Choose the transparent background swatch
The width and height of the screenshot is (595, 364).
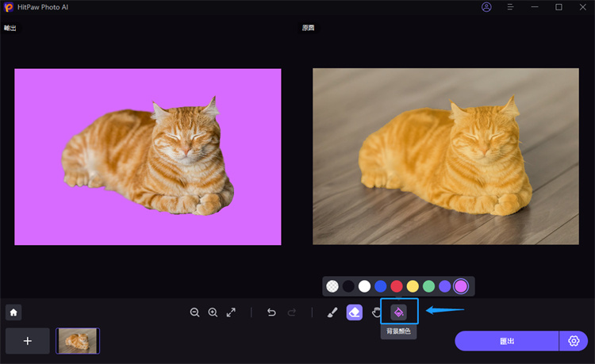click(332, 286)
